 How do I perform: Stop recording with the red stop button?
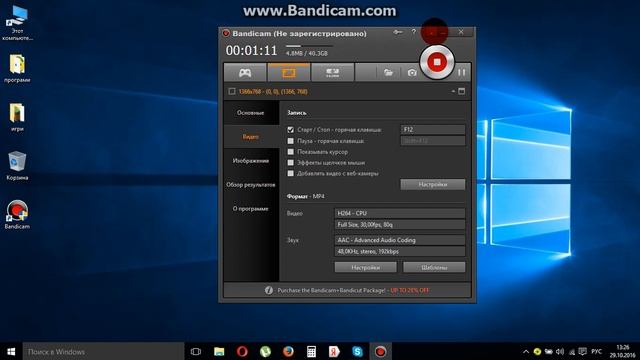[x=437, y=62]
